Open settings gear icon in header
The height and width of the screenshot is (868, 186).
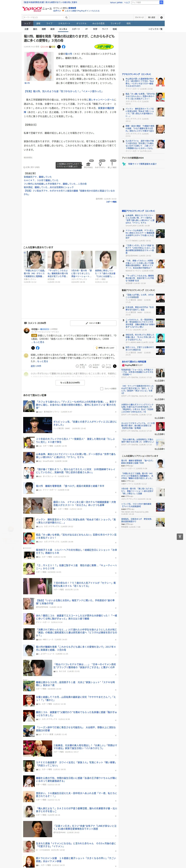pos(161,17)
